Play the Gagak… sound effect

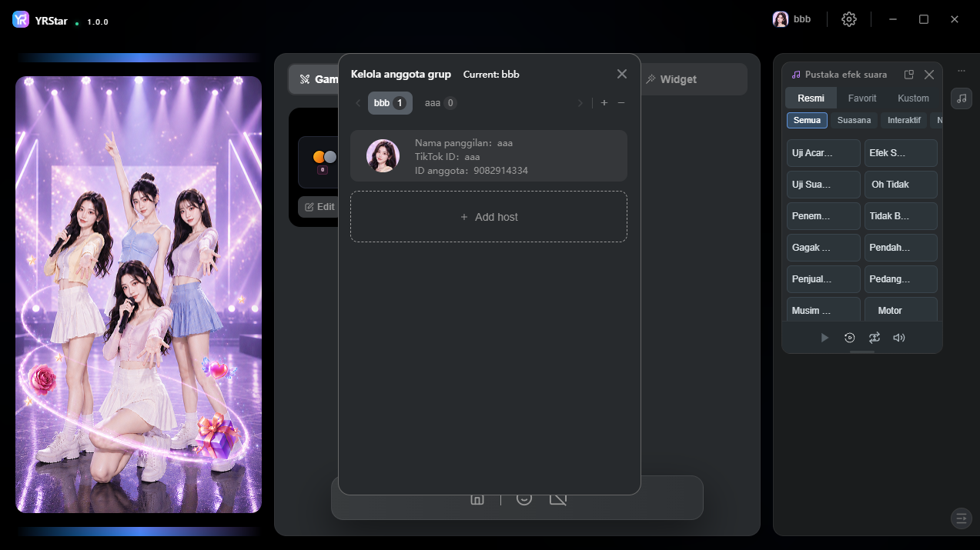point(824,248)
